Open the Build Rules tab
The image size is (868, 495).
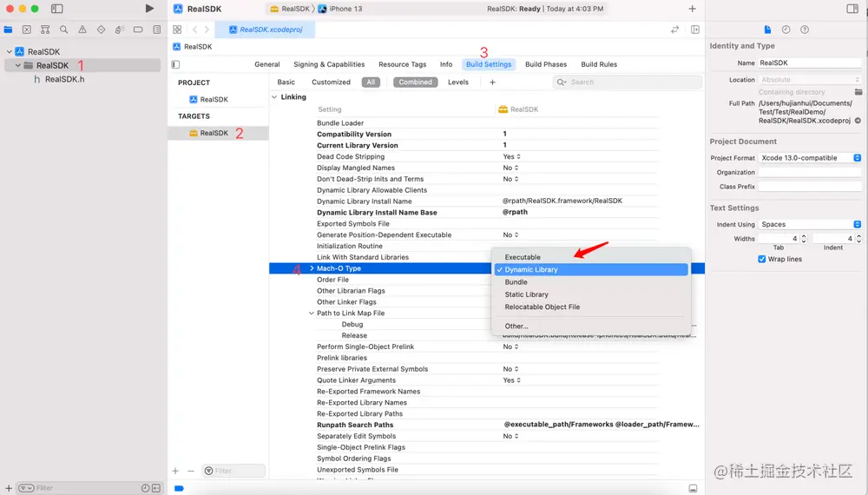[599, 64]
